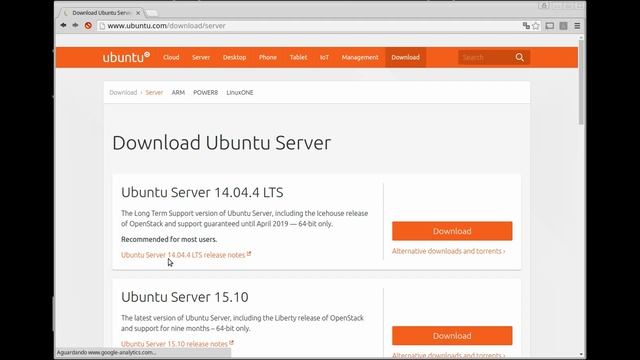Go forward with the browser forward arrow
Image resolution: width=640 pixels, height=360 pixels.
(76, 25)
